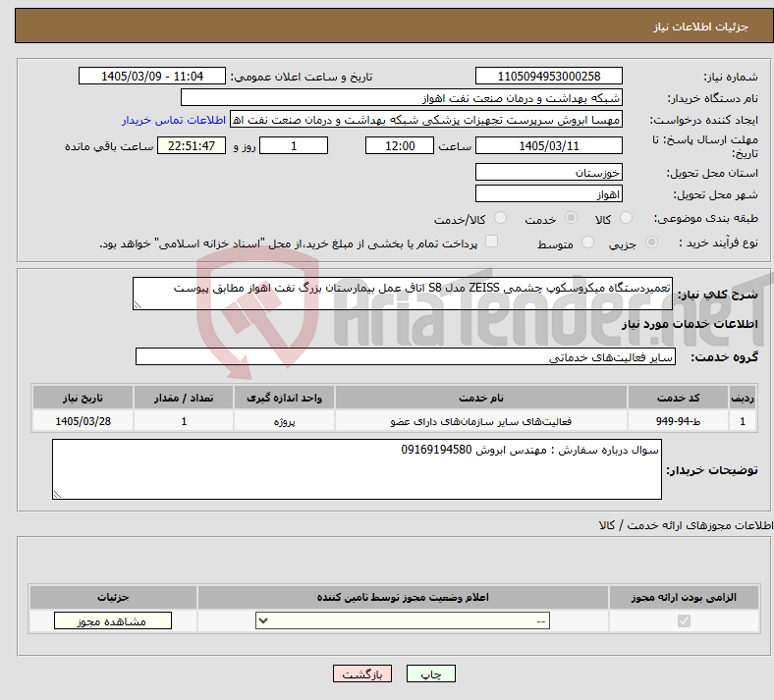This screenshot has width=774, height=700.
Task: Click the buyer notes resize grip
Action: 57,495
